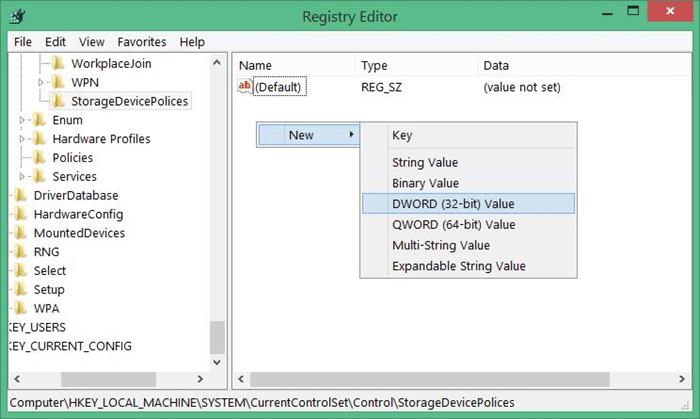
Task: Click the Name column header
Action: click(256, 65)
